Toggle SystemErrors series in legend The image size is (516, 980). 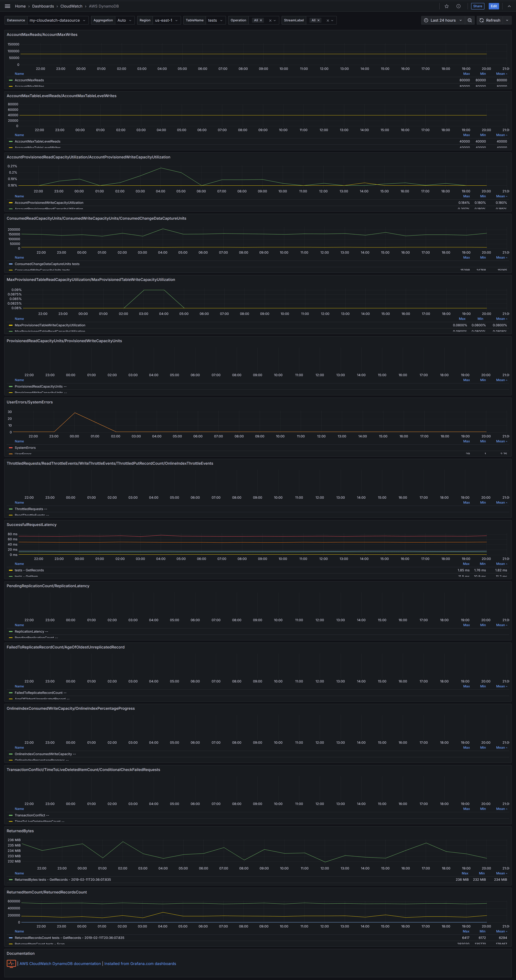click(x=25, y=448)
